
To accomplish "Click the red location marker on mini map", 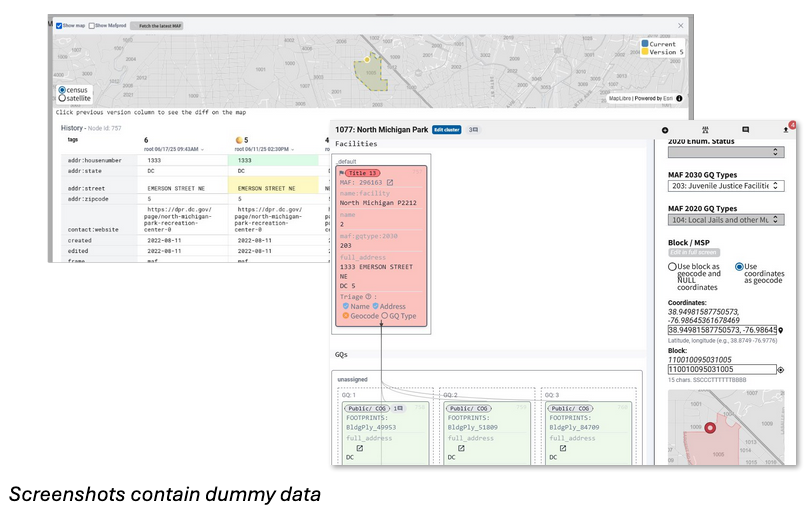I will coord(710,428).
